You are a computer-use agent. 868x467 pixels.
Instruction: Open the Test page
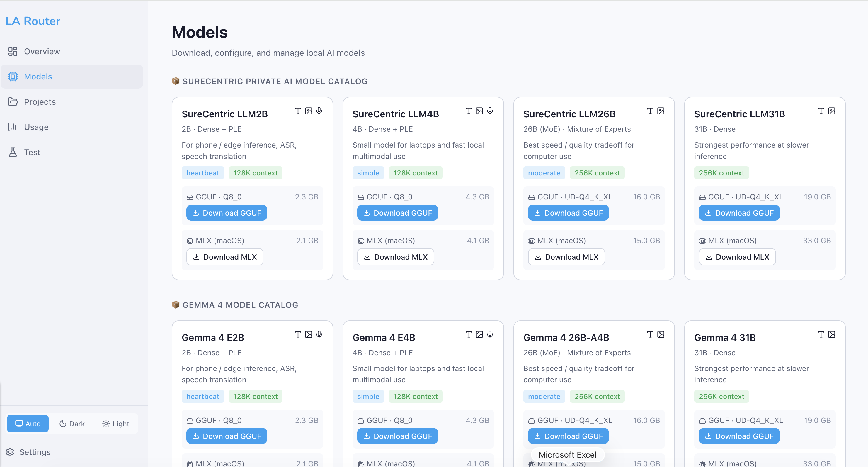point(72,153)
